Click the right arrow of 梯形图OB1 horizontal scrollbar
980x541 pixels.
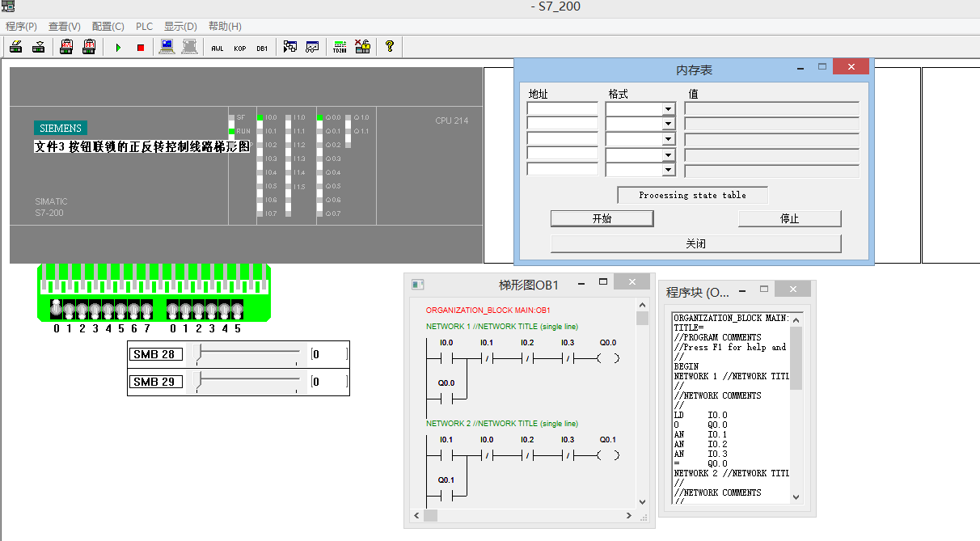(630, 515)
